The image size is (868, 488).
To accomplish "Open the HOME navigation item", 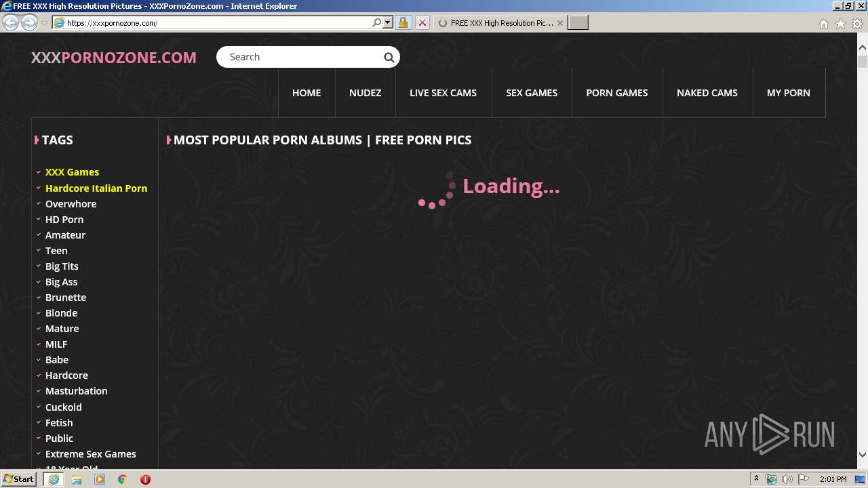I will click(307, 93).
